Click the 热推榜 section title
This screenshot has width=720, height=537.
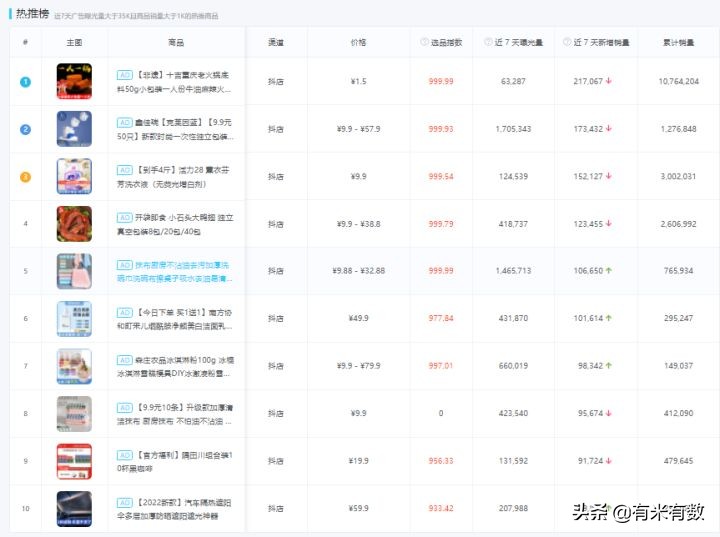point(32,14)
